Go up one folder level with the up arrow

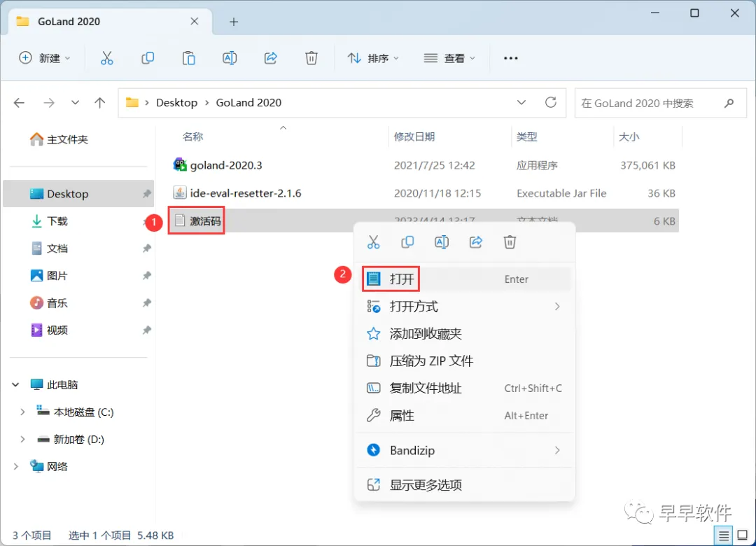[x=100, y=103]
